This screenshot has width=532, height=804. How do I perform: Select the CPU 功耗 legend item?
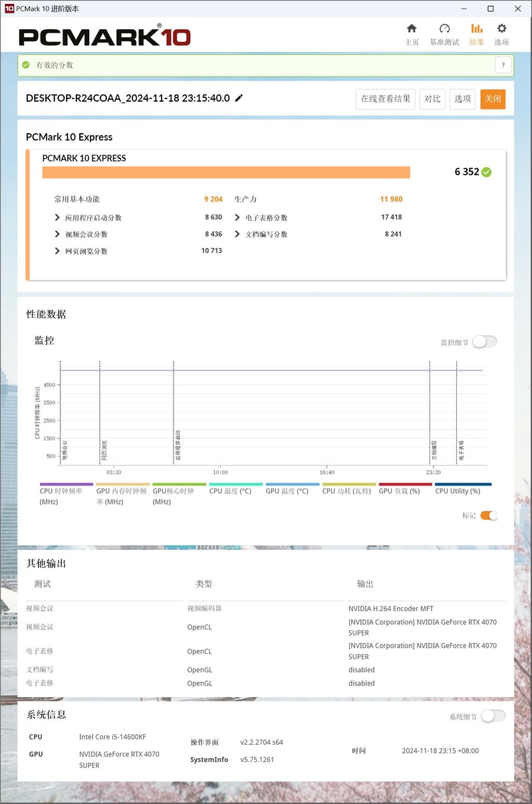tap(348, 489)
